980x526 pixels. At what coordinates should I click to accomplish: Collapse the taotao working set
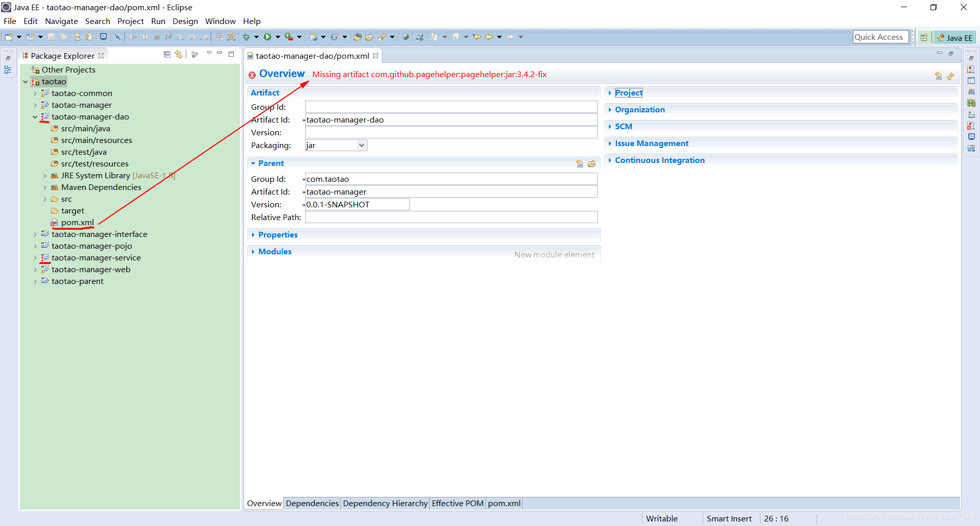(x=25, y=82)
